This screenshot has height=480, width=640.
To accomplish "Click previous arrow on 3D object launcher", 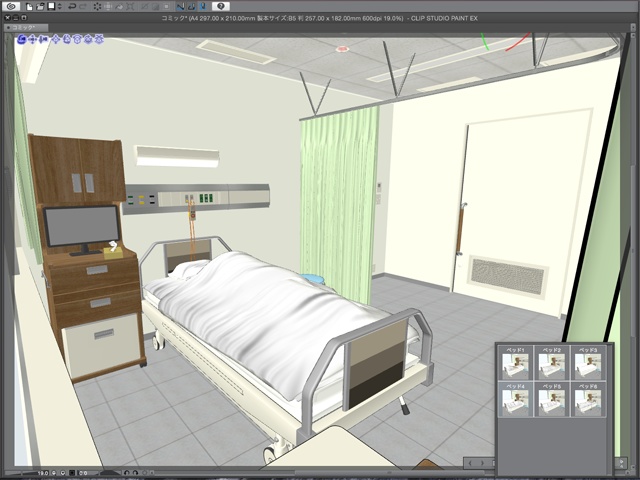I will 470,463.
